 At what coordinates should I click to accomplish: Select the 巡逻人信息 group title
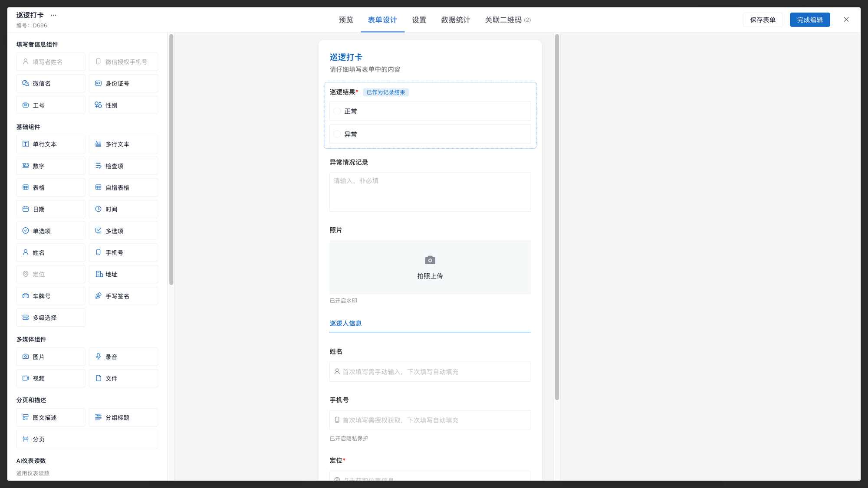345,324
